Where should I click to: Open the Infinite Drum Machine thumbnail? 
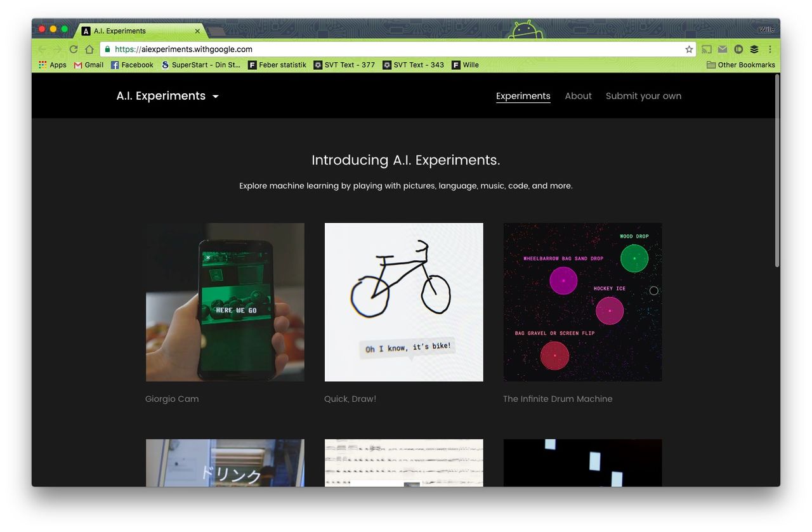pos(583,302)
